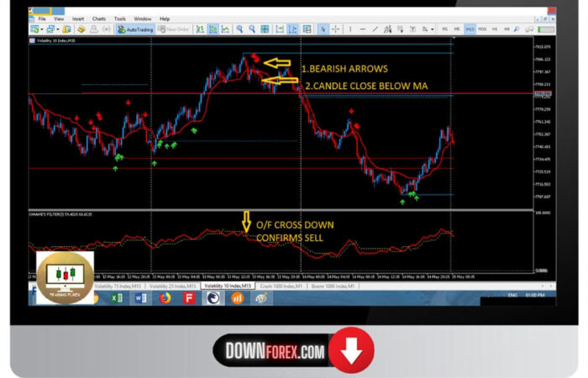Click the green connection status bar
Screen dimensions: 588x378
[x=546, y=29]
